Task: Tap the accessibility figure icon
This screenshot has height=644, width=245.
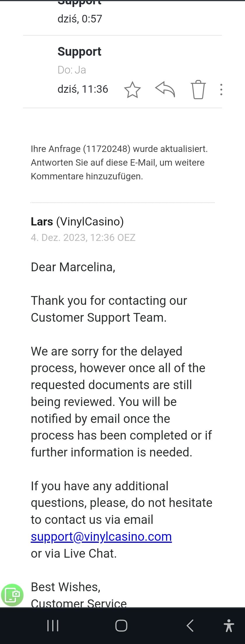Action: click(x=229, y=625)
